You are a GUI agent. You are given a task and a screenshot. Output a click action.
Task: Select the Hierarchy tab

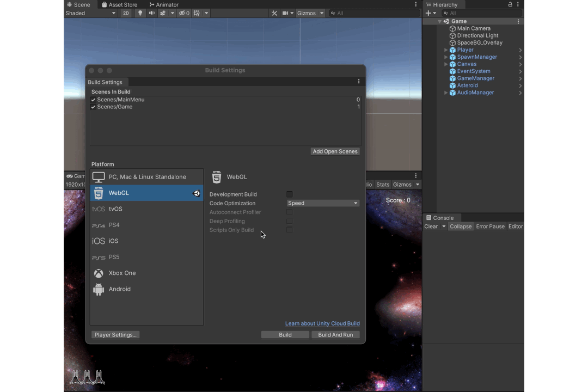click(x=442, y=4)
